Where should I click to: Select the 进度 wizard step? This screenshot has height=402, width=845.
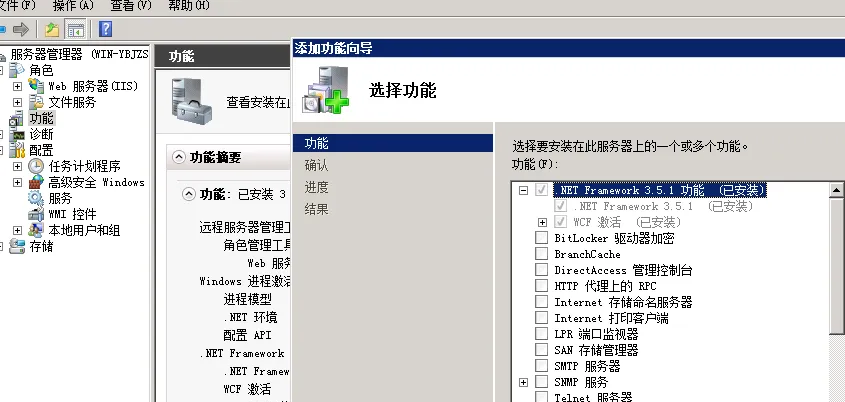coord(316,187)
